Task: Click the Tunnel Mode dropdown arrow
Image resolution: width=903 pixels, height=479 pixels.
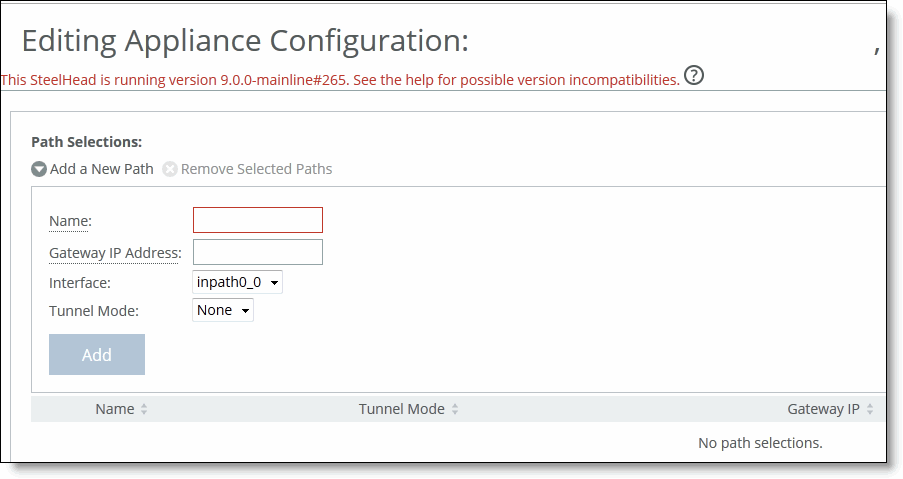Action: coord(245,311)
